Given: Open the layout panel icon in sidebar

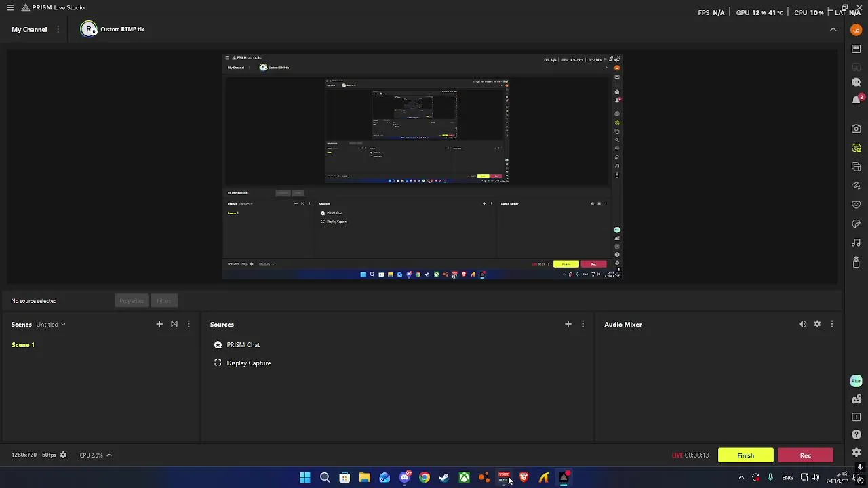Looking at the screenshot, I should [x=856, y=48].
